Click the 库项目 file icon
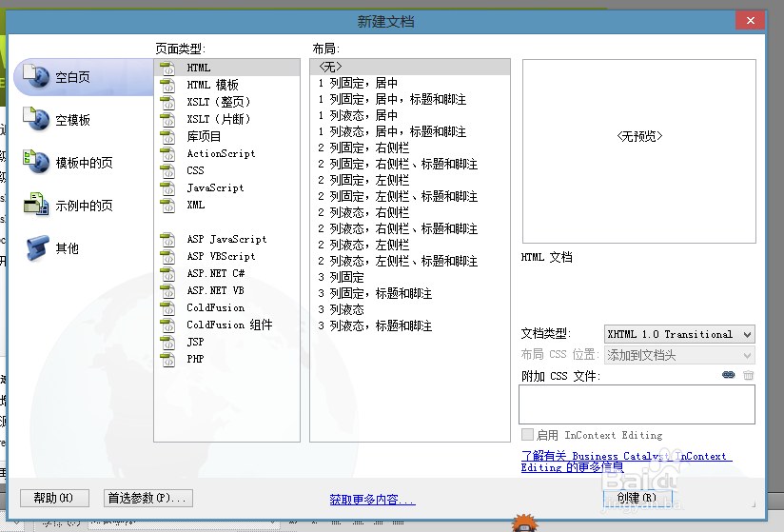This screenshot has height=532, width=784. tap(168, 136)
